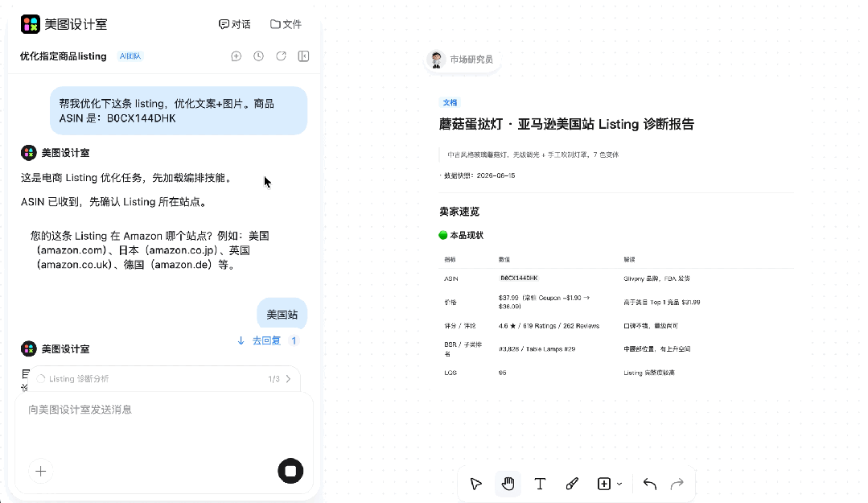
Task: Click the 本品现状 heading with green dot
Action: [x=461, y=235]
